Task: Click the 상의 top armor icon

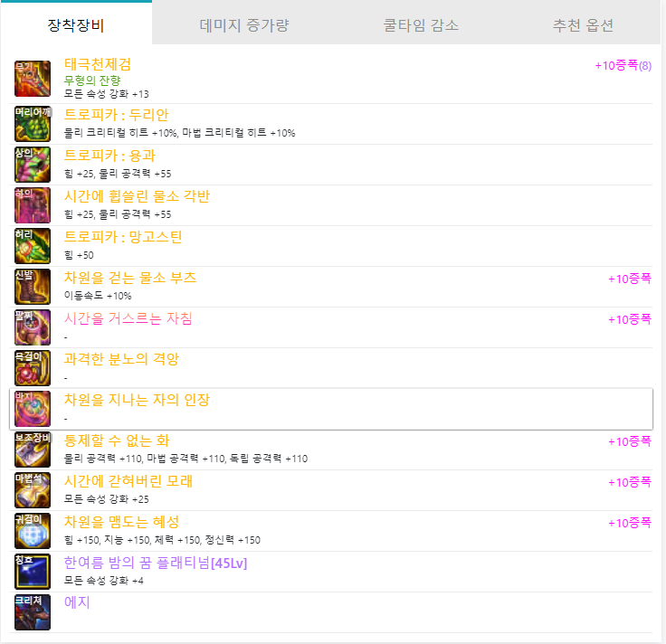Action: 33,165
